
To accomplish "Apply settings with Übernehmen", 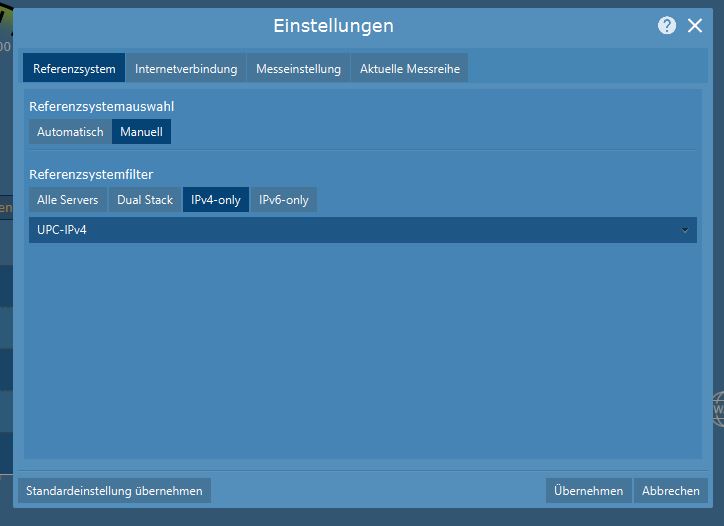I will pos(589,491).
